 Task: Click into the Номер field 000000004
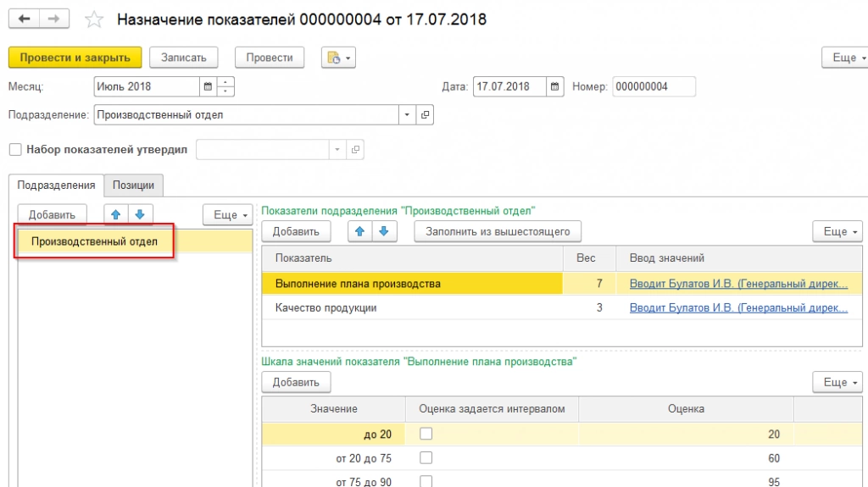pos(654,86)
